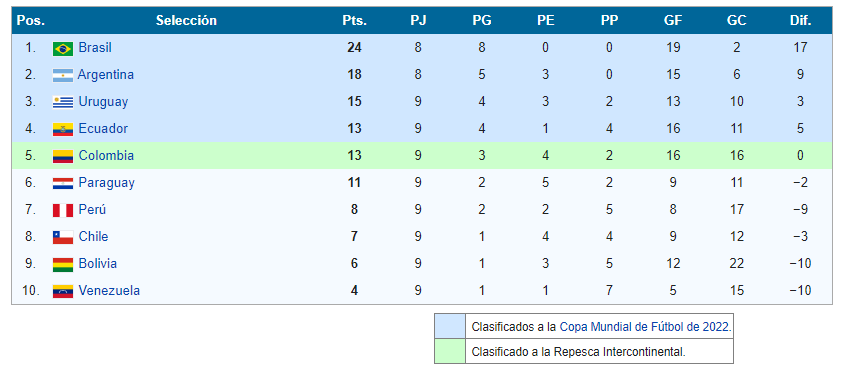The height and width of the screenshot is (378, 844).
Task: Click the Ecuador flag icon
Action: (63, 129)
